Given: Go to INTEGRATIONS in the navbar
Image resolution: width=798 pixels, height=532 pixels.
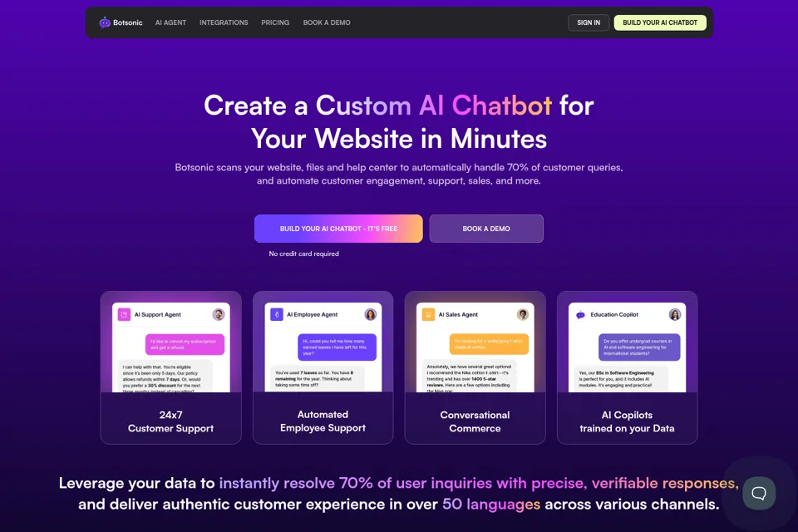Looking at the screenshot, I should [224, 22].
